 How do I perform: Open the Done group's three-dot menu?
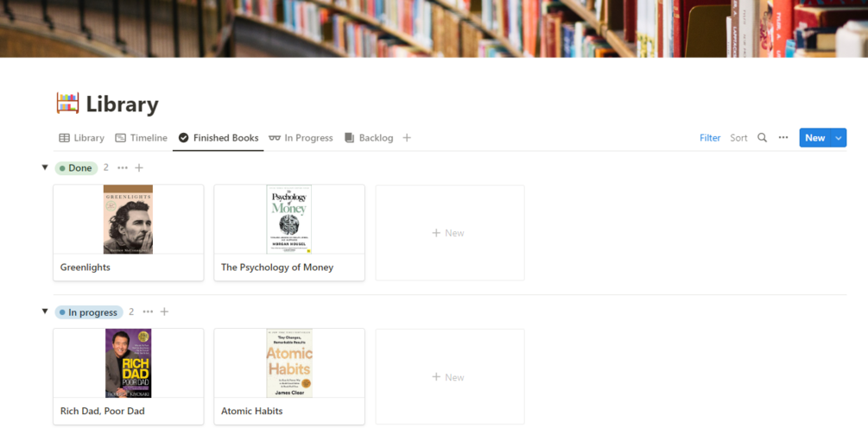[x=123, y=167]
